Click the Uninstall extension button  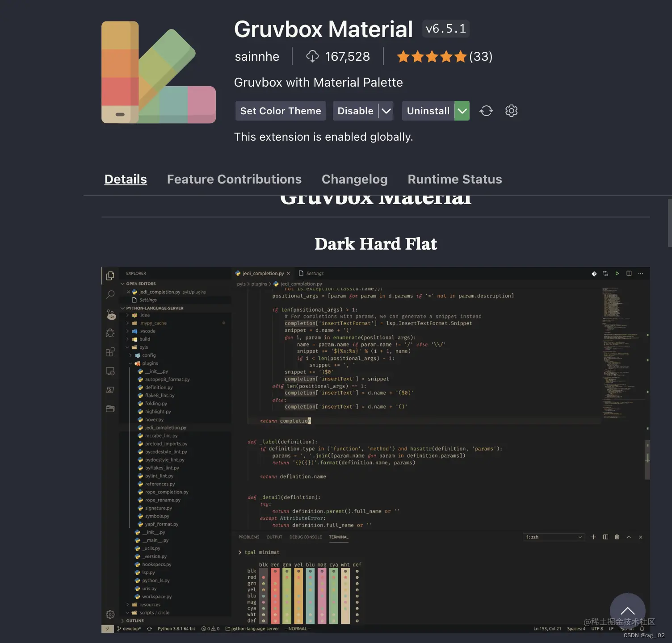[x=428, y=111]
